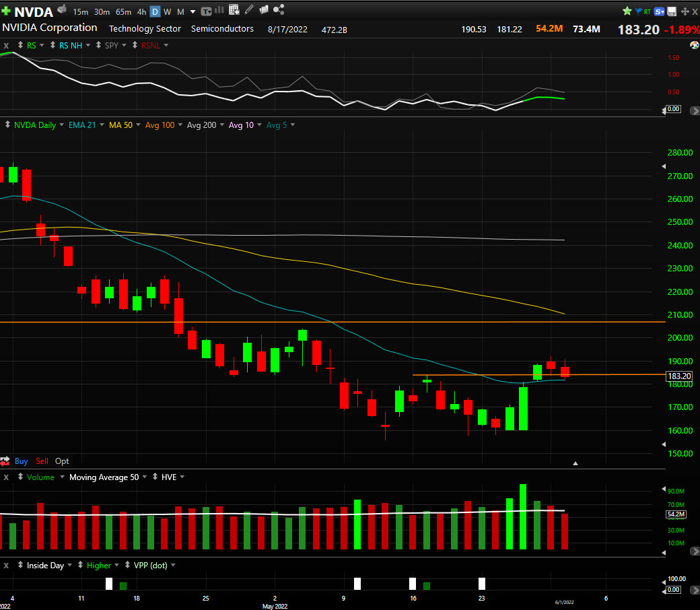Click the Buy/Sell swap arrows icon

(5, 461)
